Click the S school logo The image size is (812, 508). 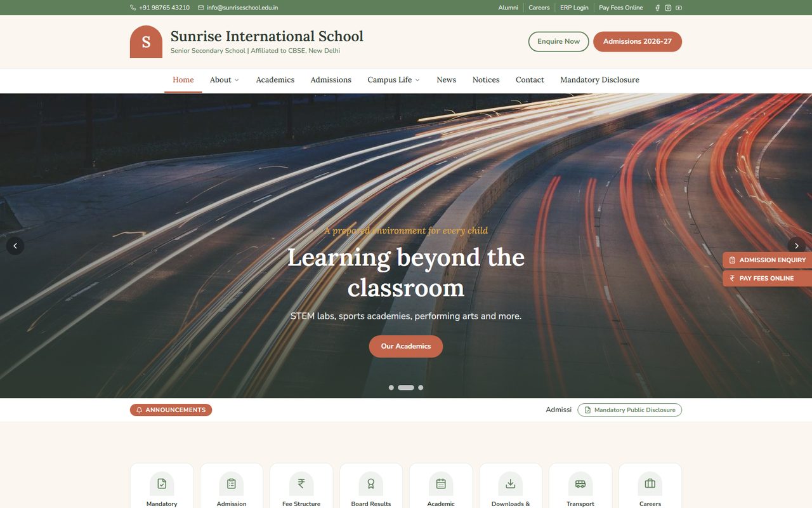(146, 42)
